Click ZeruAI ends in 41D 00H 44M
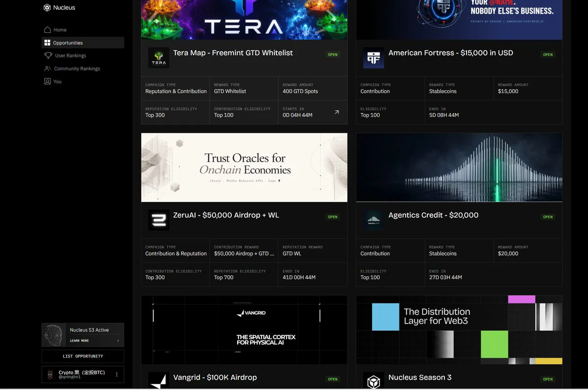Viewport: 588px width, 390px height. coord(299,277)
